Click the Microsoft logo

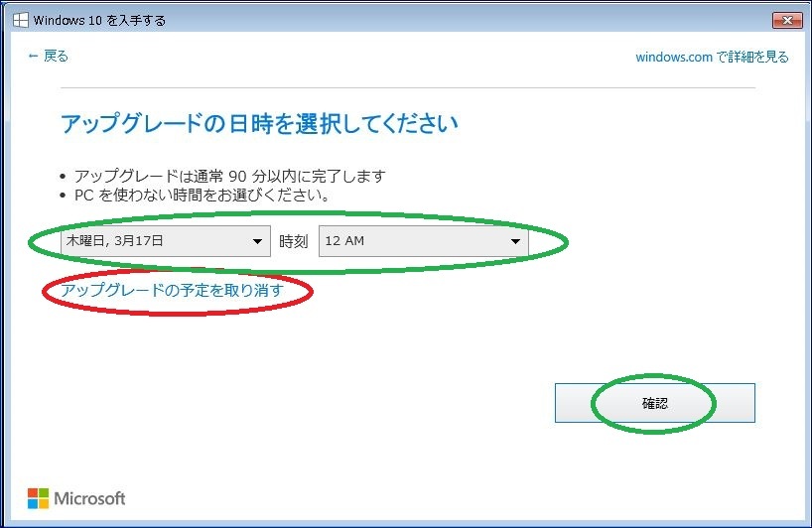(76, 498)
